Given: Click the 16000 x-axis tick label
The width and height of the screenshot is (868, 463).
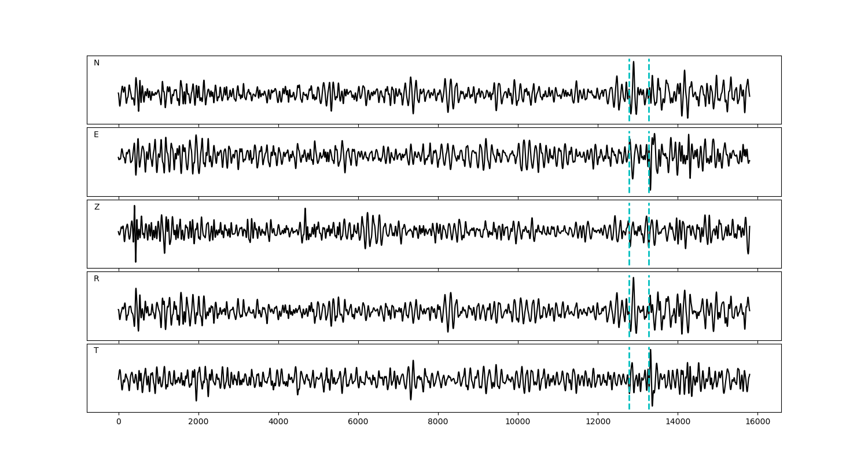Looking at the screenshot, I should 757,422.
